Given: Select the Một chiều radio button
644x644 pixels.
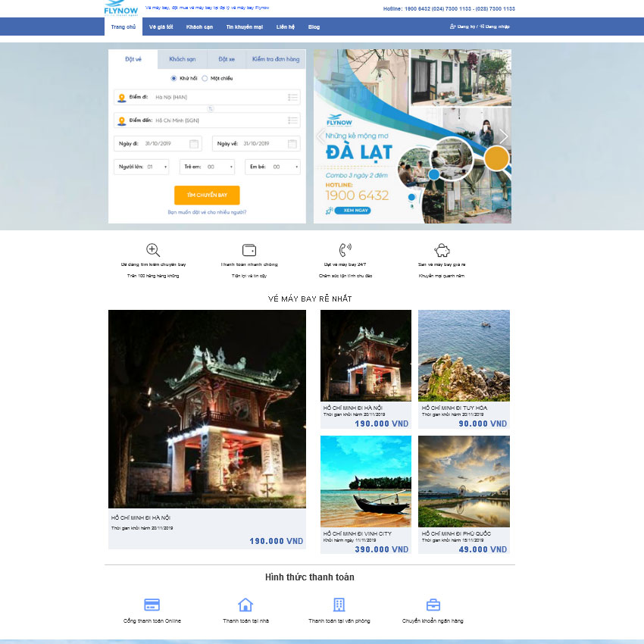Looking at the screenshot, I should coord(205,78).
